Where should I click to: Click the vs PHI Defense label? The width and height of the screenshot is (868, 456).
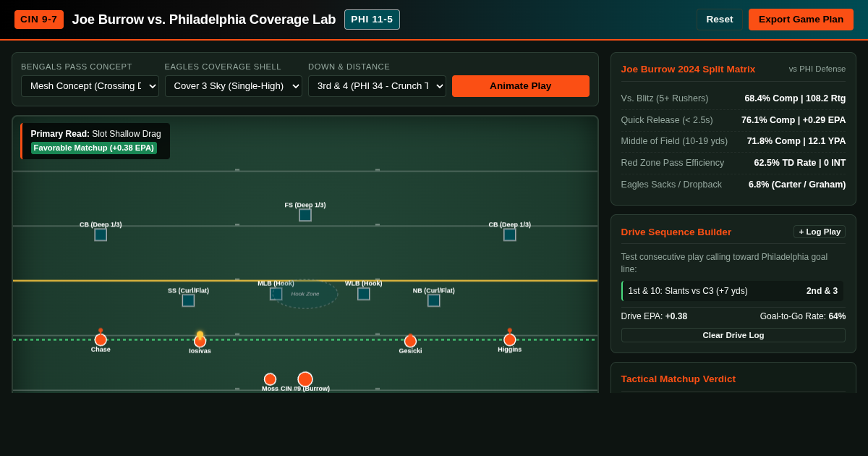click(x=817, y=69)
